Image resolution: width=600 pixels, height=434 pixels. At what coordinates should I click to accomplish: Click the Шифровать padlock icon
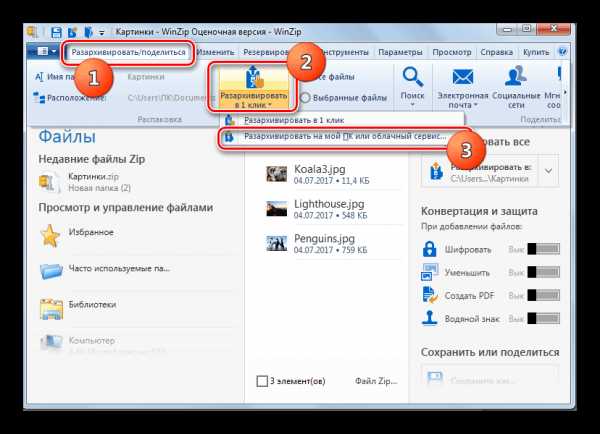point(429,249)
